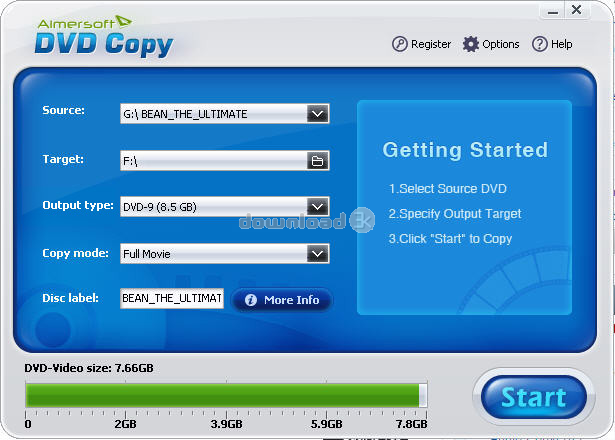This screenshot has width=615, height=440.
Task: Expand the Output type dropdown arrow
Action: (317, 207)
